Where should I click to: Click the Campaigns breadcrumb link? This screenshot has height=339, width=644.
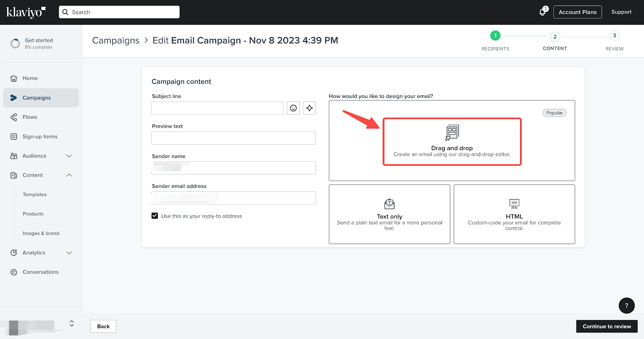point(116,40)
